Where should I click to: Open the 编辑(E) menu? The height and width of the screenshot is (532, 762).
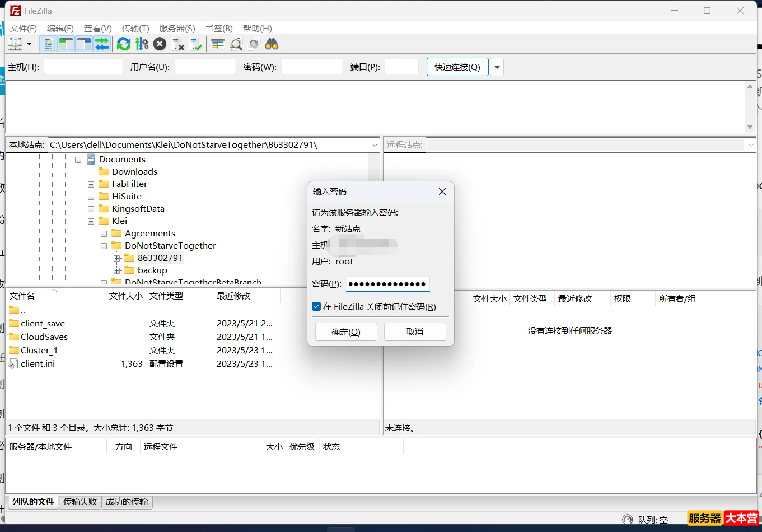(x=60, y=28)
